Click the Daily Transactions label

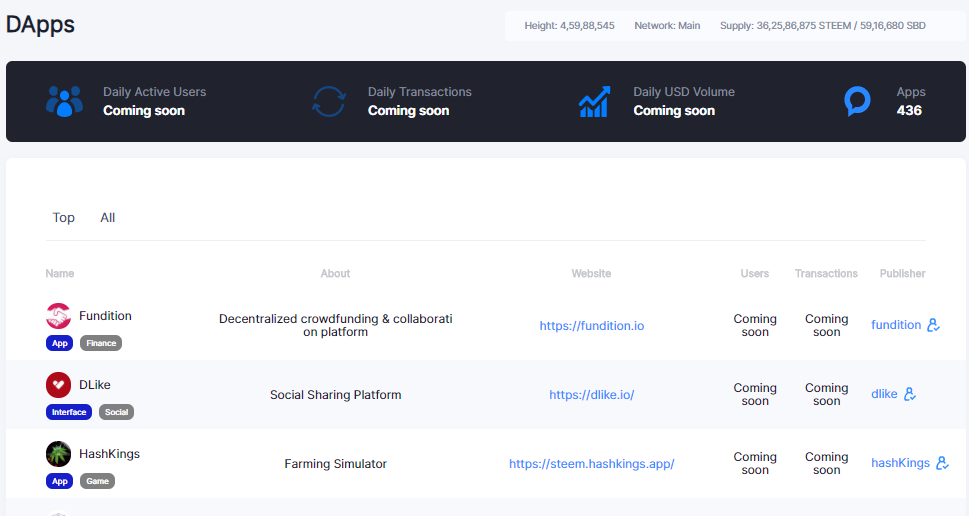tap(420, 92)
